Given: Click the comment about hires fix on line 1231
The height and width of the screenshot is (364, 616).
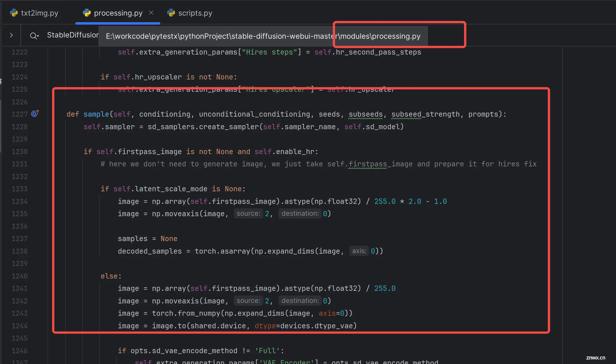Looking at the screenshot, I should click(319, 164).
